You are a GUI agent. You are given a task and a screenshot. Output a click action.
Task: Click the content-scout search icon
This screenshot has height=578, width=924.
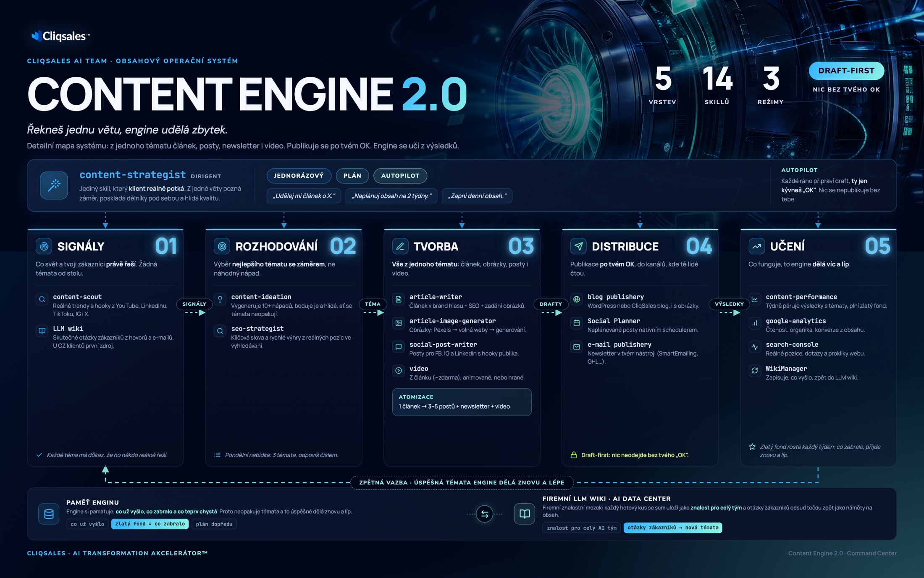(x=42, y=299)
